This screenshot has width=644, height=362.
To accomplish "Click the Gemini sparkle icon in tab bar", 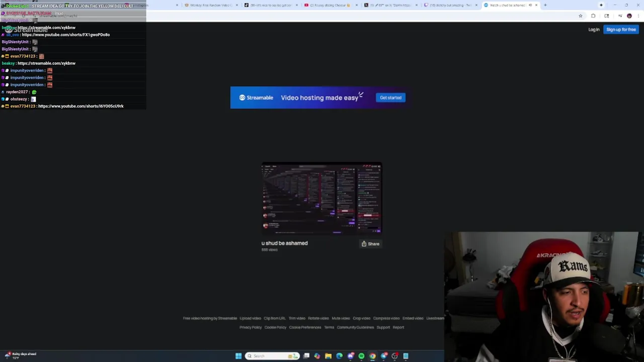I will (x=601, y=5).
